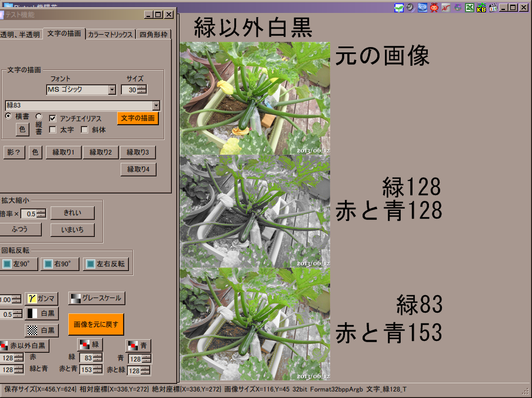Click the 縁取り4 button
532x398 pixels.
pos(138,169)
